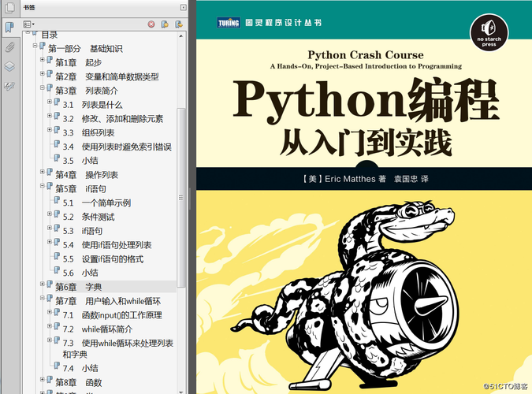Open the page thumbnails panel icon

9,7
